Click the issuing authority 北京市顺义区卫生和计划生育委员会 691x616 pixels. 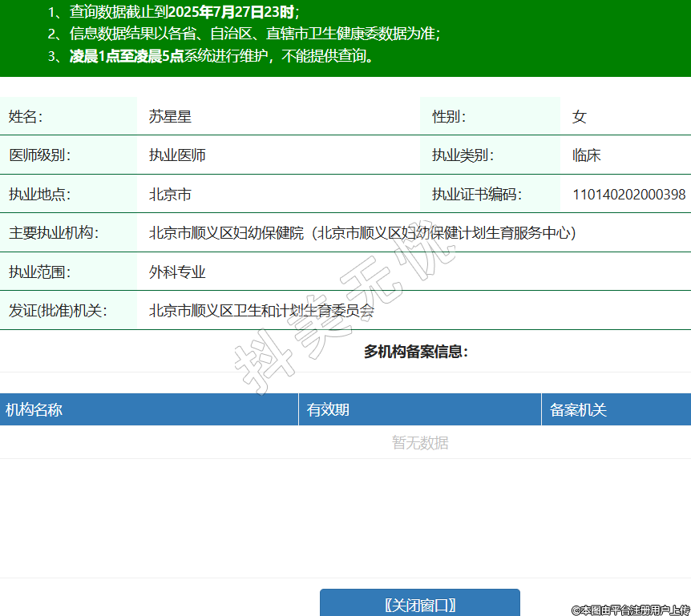(261, 311)
